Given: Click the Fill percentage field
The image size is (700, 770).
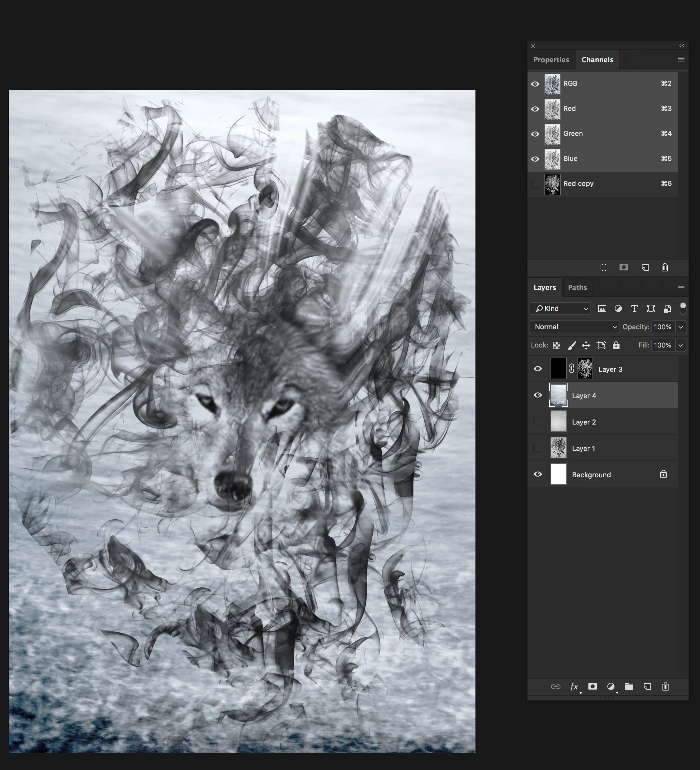Looking at the screenshot, I should coord(662,345).
